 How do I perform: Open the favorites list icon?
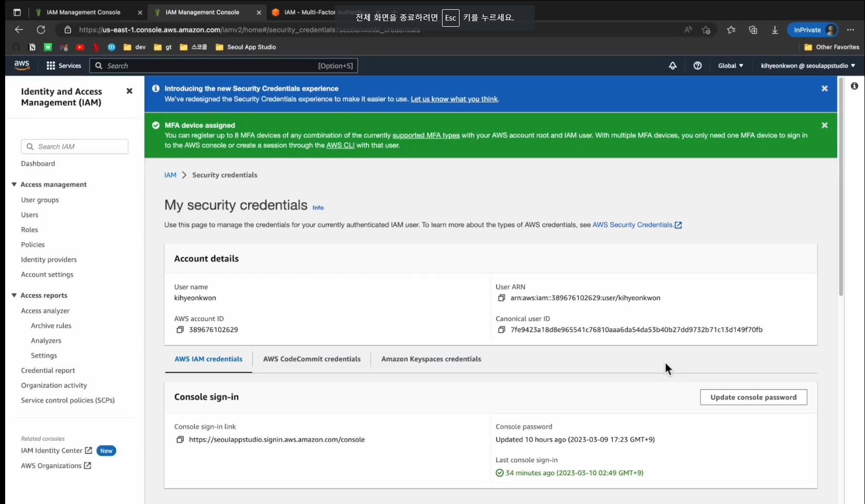[731, 30]
